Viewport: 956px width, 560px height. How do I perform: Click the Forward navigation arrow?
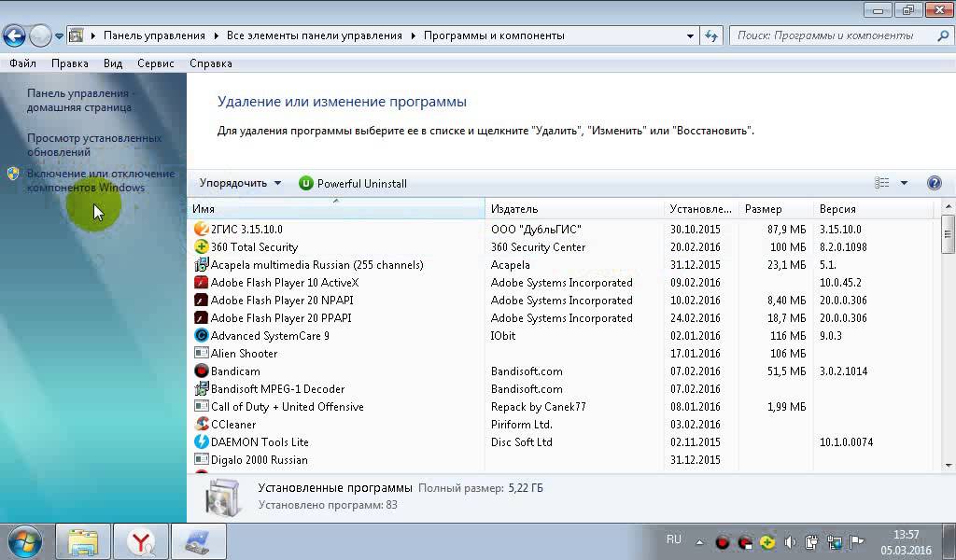pyautogui.click(x=40, y=36)
